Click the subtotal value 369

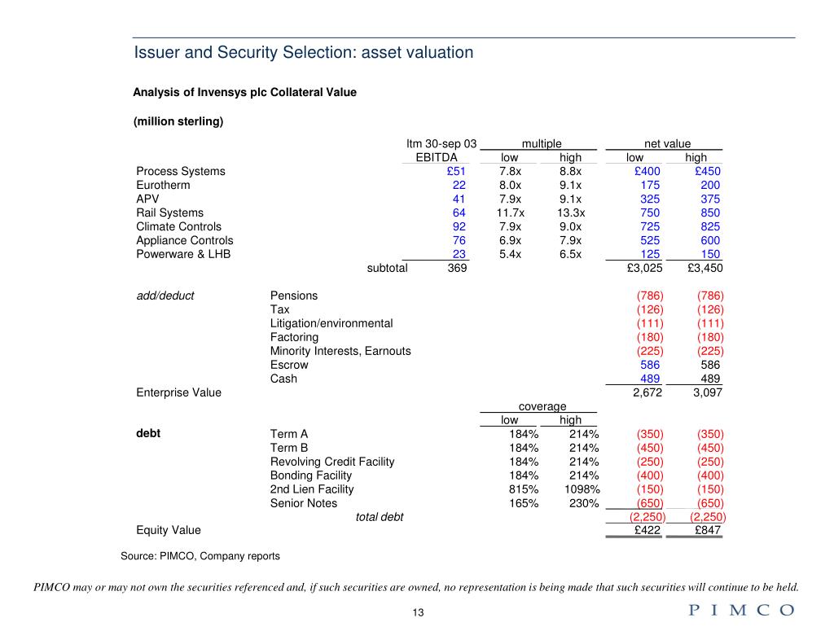[x=457, y=268]
